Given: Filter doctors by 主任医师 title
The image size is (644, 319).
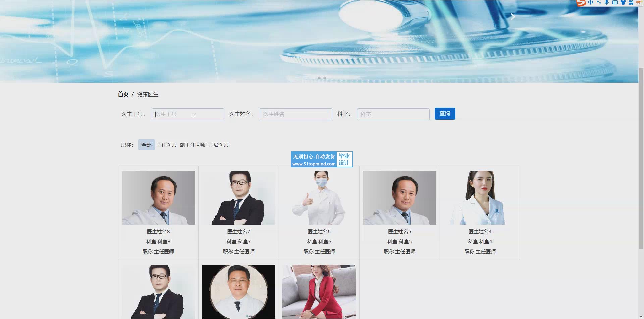Looking at the screenshot, I should [166, 145].
